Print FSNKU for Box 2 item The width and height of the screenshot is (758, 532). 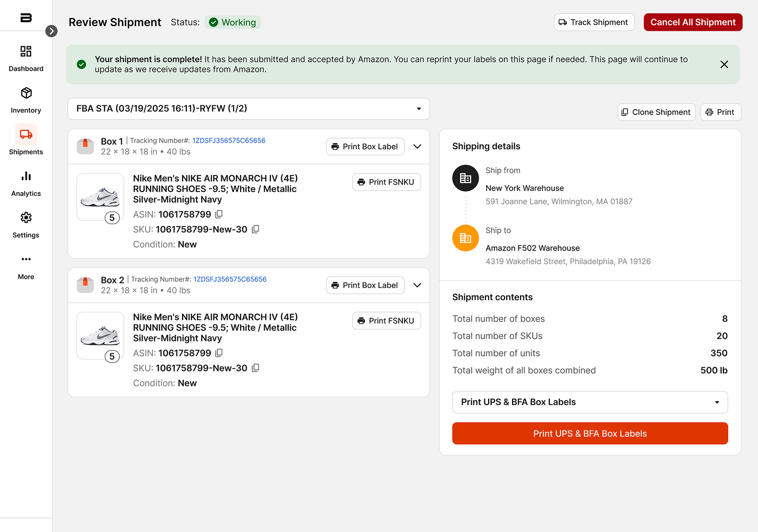click(x=386, y=321)
